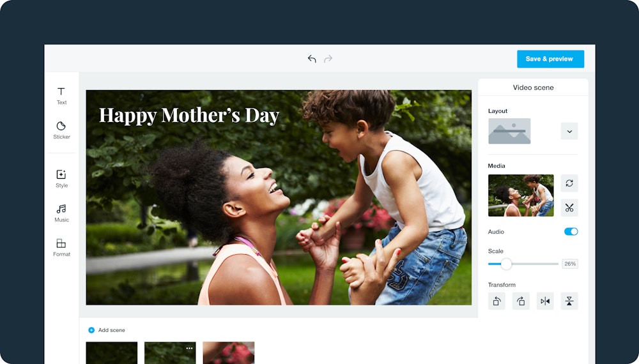The image size is (639, 364).
Task: Click Save & preview button
Action: [551, 59]
